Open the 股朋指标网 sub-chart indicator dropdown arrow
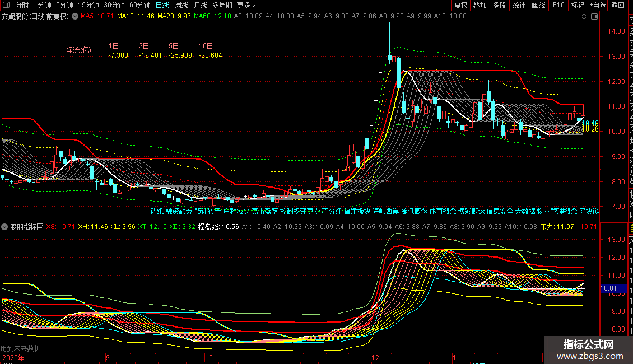 tap(5, 227)
